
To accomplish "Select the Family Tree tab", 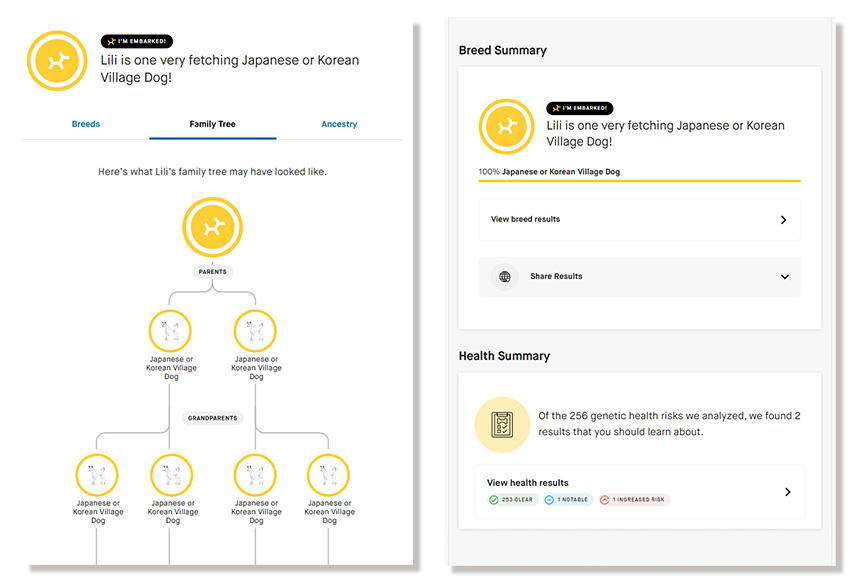I will tap(212, 125).
